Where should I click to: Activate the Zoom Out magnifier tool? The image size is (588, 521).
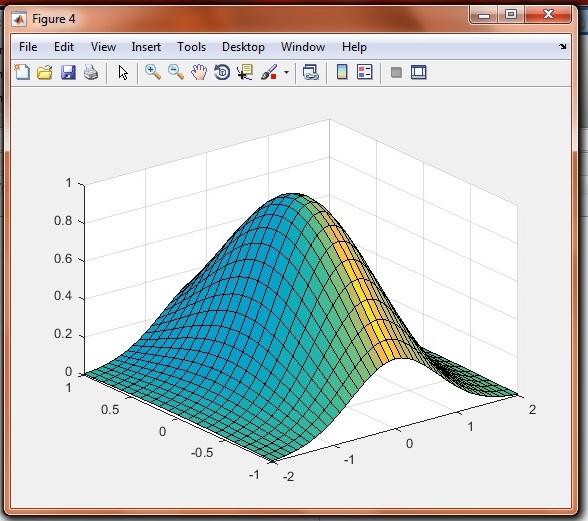pyautogui.click(x=176, y=72)
